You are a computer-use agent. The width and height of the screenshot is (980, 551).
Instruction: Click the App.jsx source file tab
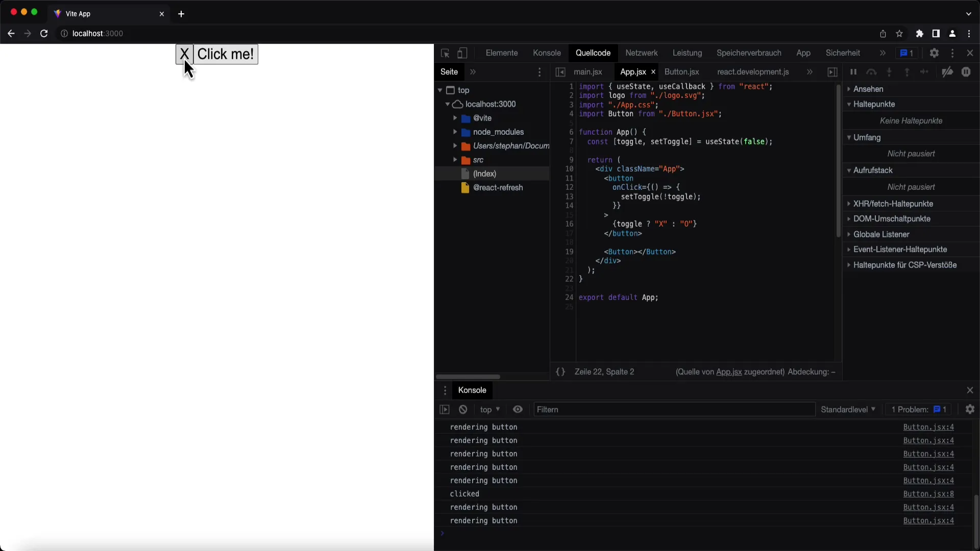(x=633, y=72)
